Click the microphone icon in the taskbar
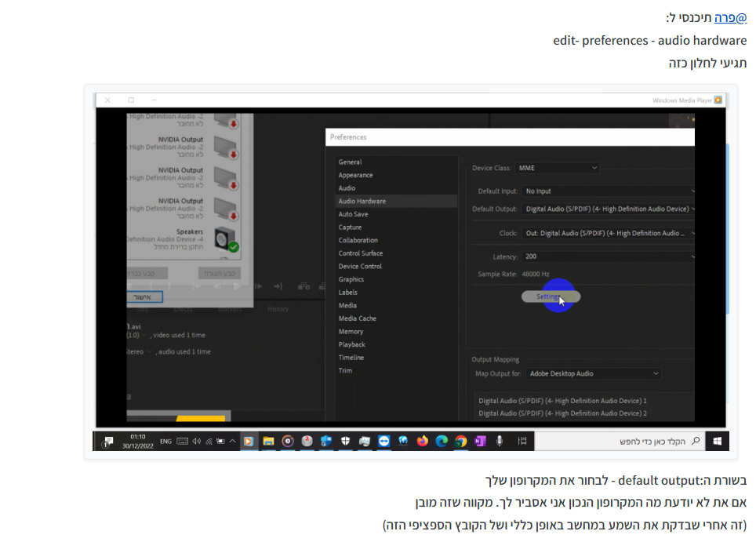 coord(500,441)
